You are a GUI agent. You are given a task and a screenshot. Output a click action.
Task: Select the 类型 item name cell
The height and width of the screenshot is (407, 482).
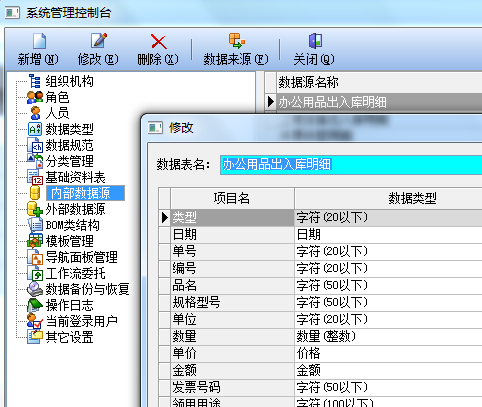[232, 218]
